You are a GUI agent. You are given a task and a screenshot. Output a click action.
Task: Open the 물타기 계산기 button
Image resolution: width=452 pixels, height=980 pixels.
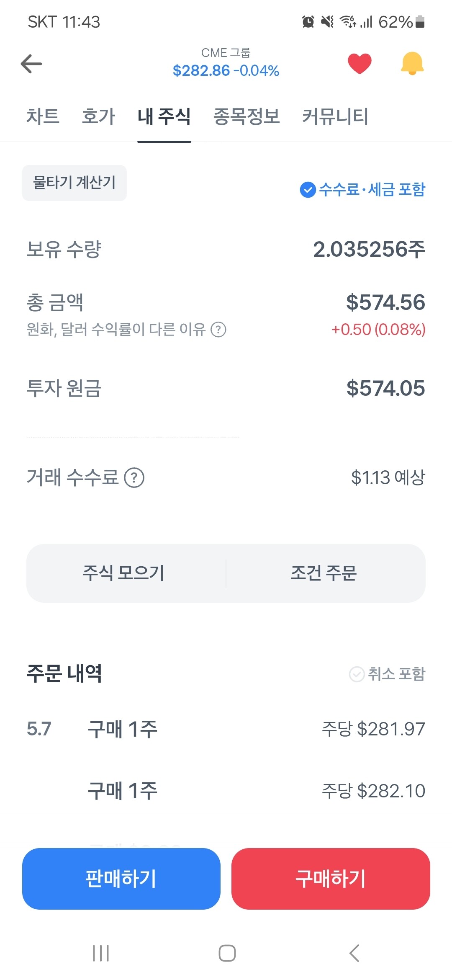click(74, 183)
